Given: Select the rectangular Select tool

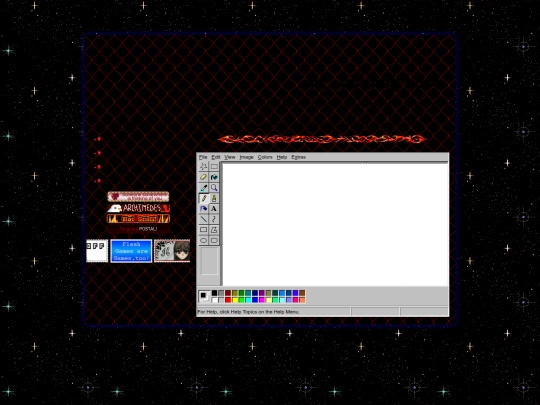Looking at the screenshot, I should pyautogui.click(x=214, y=167).
